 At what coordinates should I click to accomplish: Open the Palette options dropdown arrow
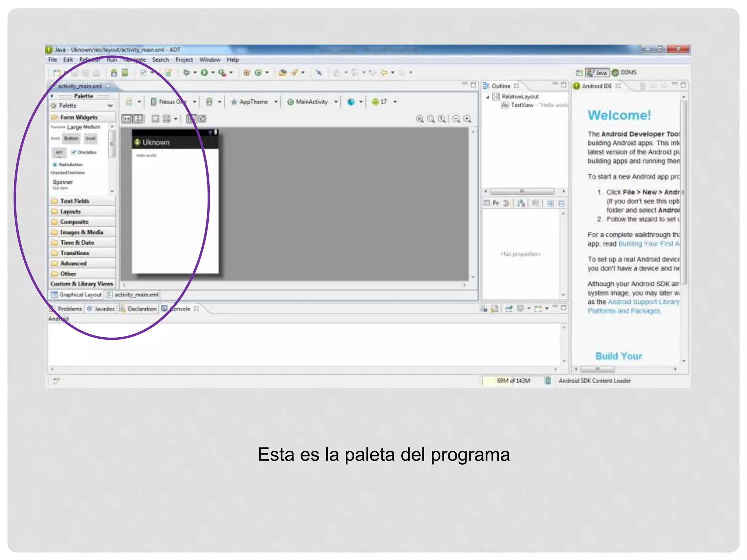(x=110, y=106)
